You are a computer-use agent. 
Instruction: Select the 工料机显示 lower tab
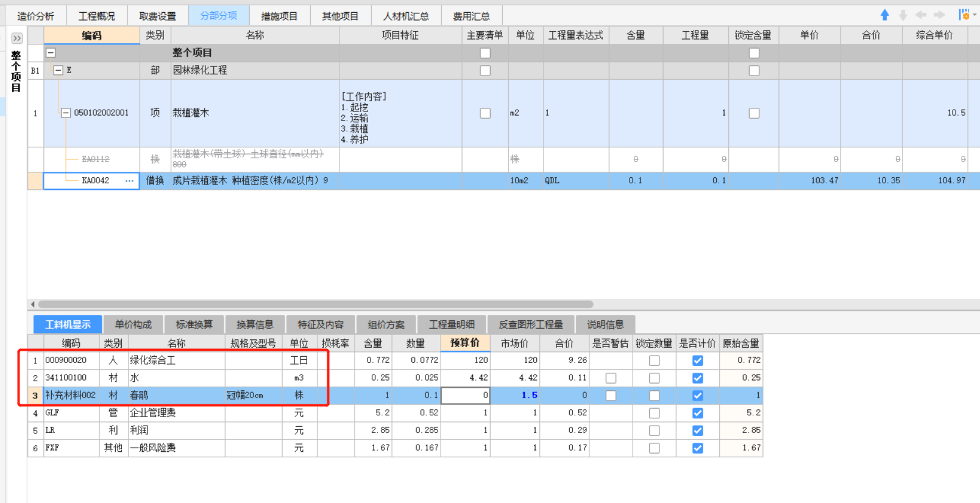pyautogui.click(x=68, y=325)
